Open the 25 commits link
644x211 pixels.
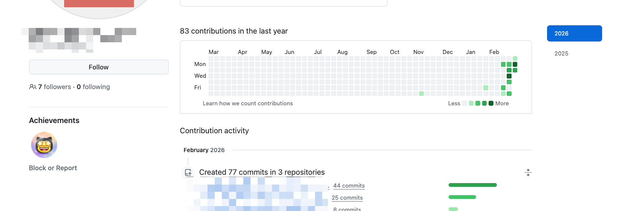(x=347, y=198)
